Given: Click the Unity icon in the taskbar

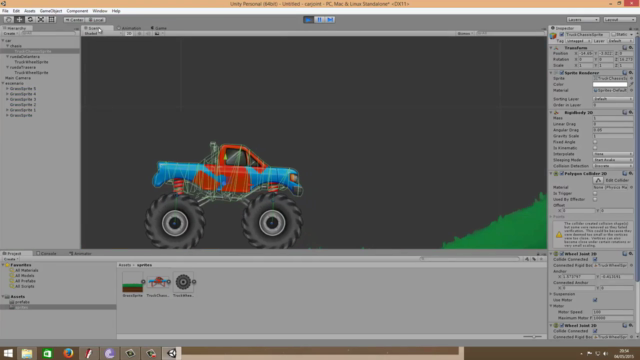Looking at the screenshot, I should click(x=172, y=353).
